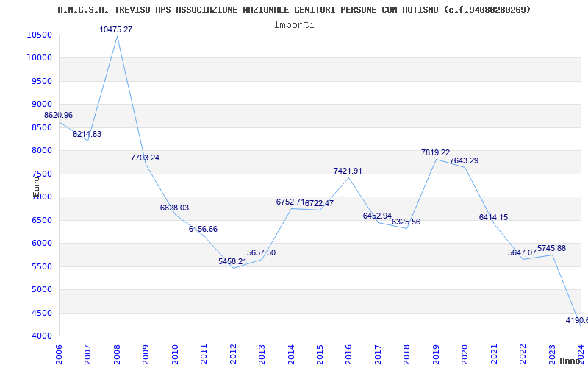Click the 8214.83 data label

coord(87,135)
